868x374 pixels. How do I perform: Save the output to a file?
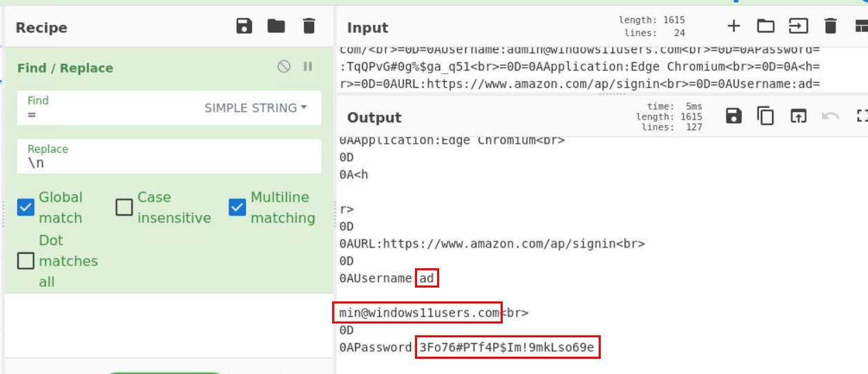(x=733, y=116)
